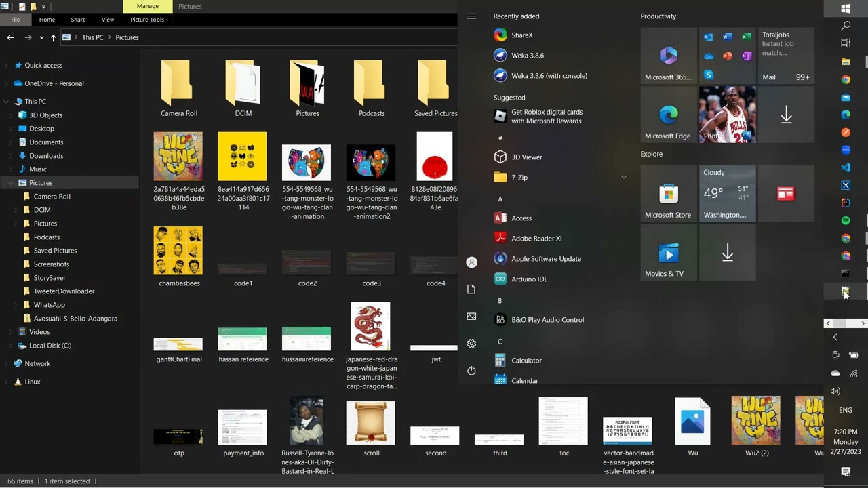This screenshot has width=868, height=488.
Task: Expand Network node in navigation pane
Action: click(7, 364)
